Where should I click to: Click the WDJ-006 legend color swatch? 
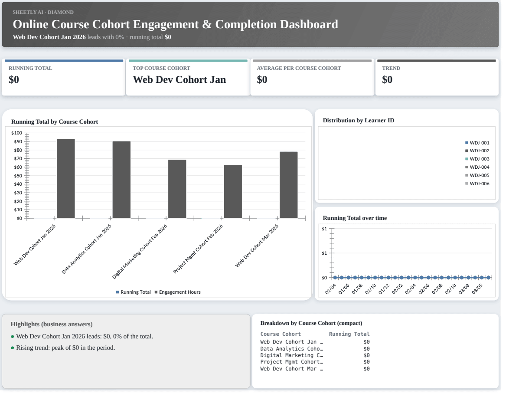[x=467, y=184]
